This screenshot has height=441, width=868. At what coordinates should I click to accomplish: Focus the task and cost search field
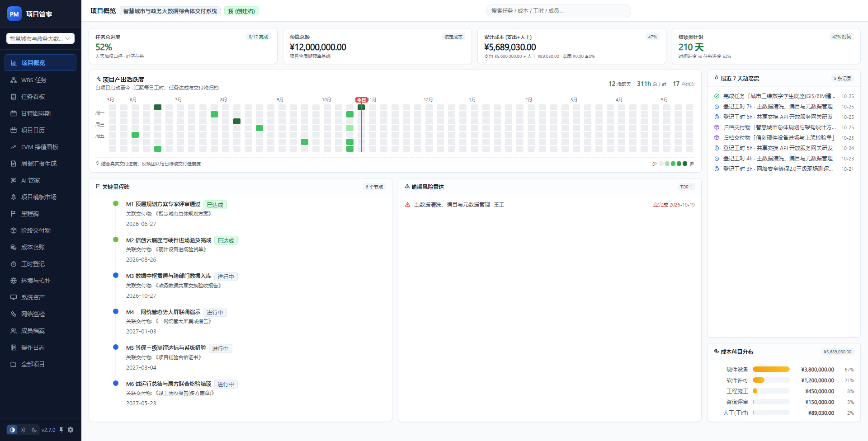558,11
